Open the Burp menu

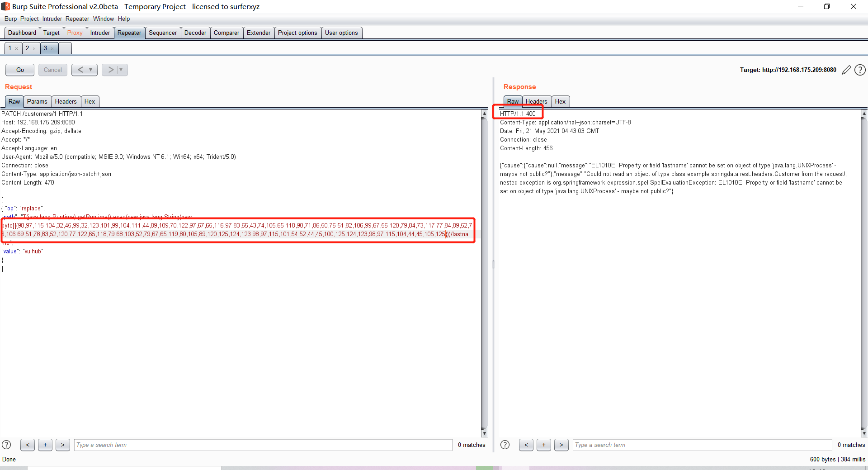coord(10,19)
